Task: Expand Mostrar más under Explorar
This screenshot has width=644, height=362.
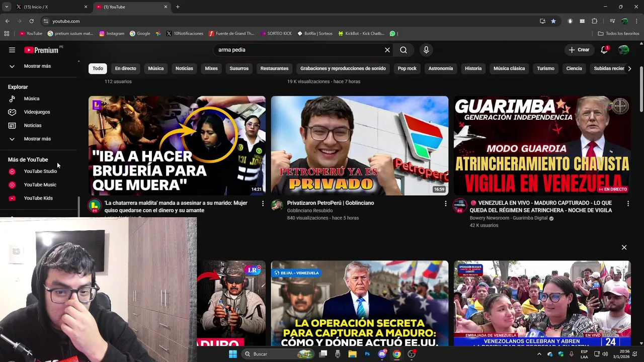Action: [39, 139]
